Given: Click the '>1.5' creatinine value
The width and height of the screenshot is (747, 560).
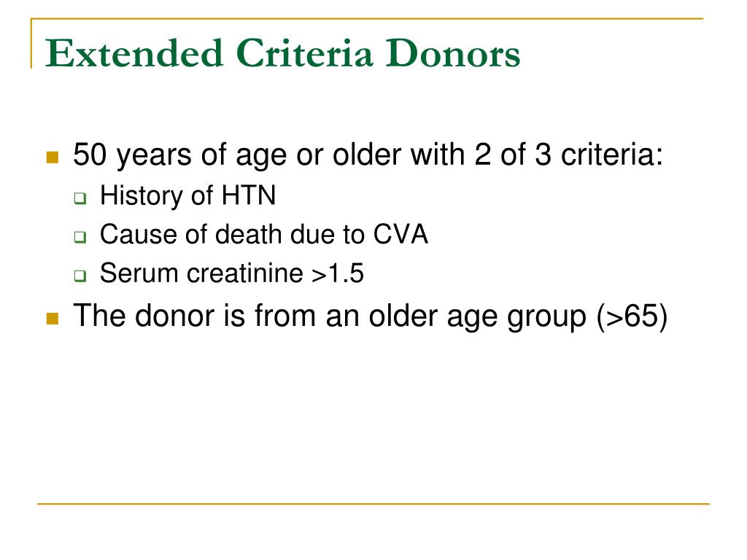Looking at the screenshot, I should [338, 274].
